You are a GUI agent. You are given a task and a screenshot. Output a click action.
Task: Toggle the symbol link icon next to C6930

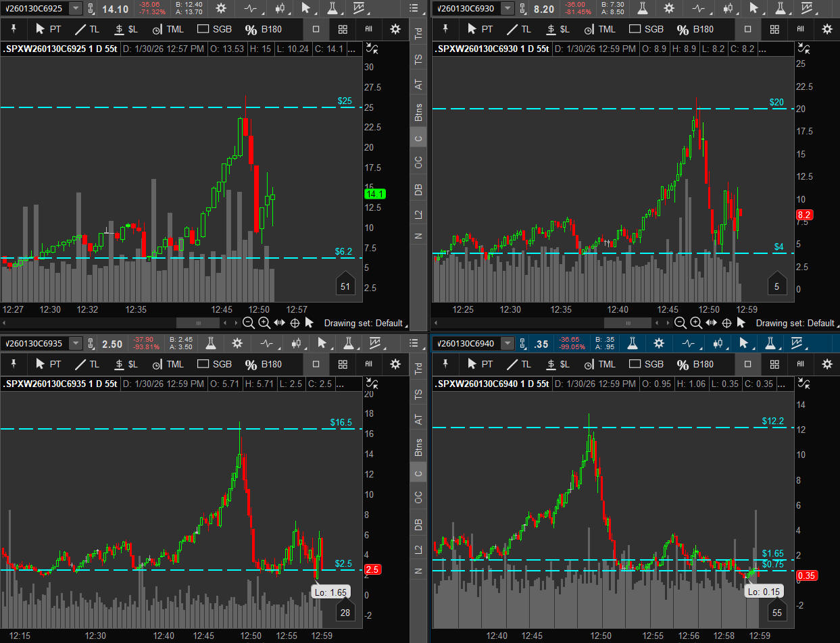pos(524,9)
